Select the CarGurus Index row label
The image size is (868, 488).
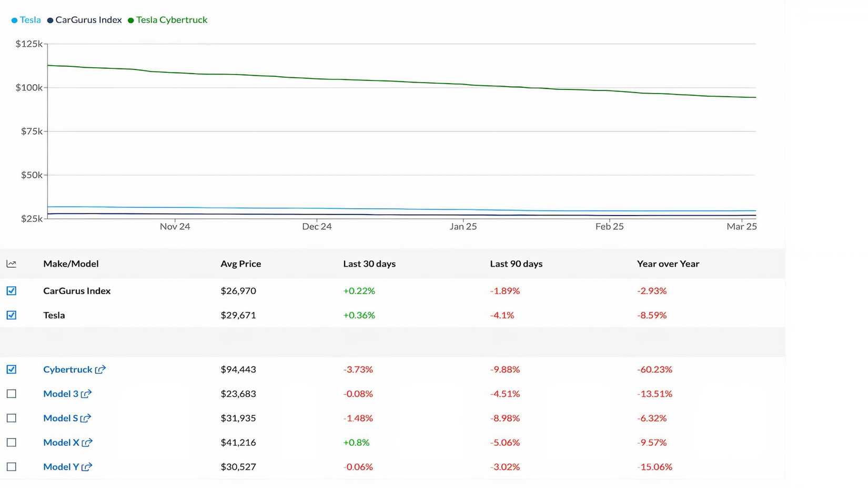77,291
